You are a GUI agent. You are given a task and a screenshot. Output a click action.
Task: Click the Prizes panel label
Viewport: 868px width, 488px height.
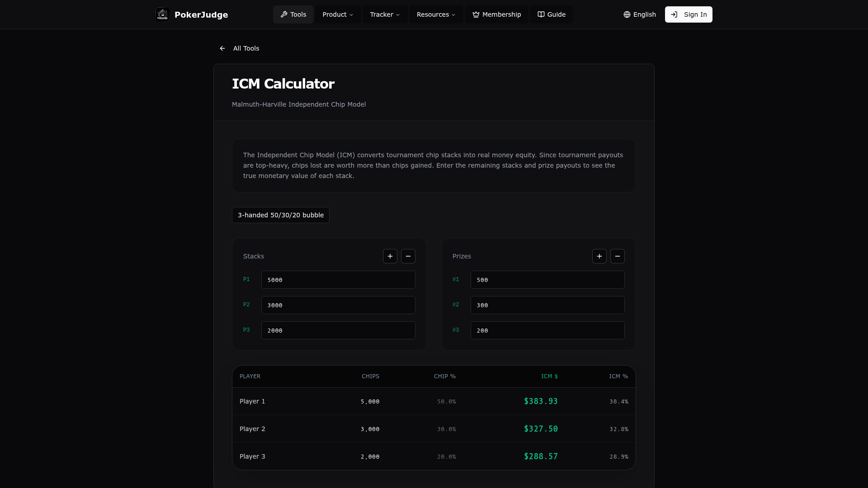pyautogui.click(x=462, y=256)
